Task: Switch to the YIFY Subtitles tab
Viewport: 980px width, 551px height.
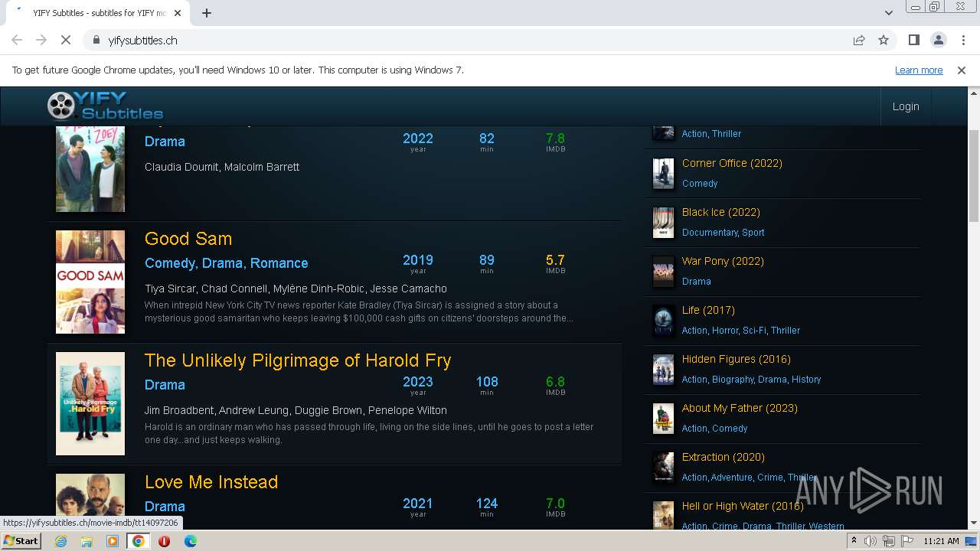Action: [97, 13]
